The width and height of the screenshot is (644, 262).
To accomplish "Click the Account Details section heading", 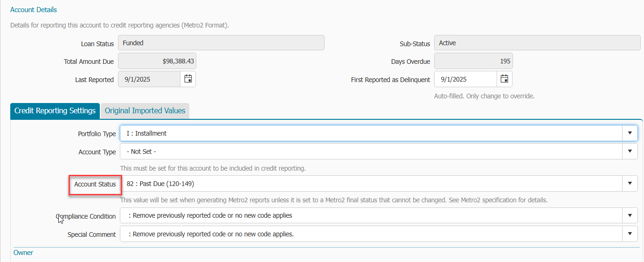I will pos(34,10).
